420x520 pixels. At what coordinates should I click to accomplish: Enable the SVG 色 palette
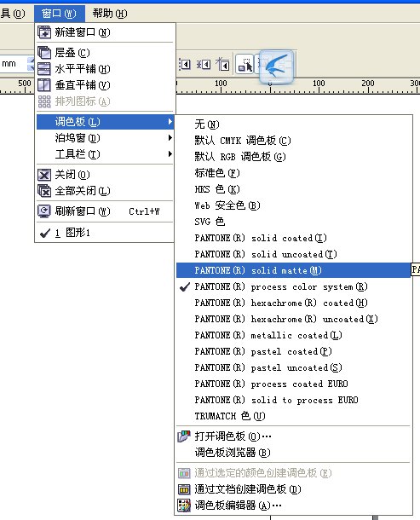click(293, 222)
